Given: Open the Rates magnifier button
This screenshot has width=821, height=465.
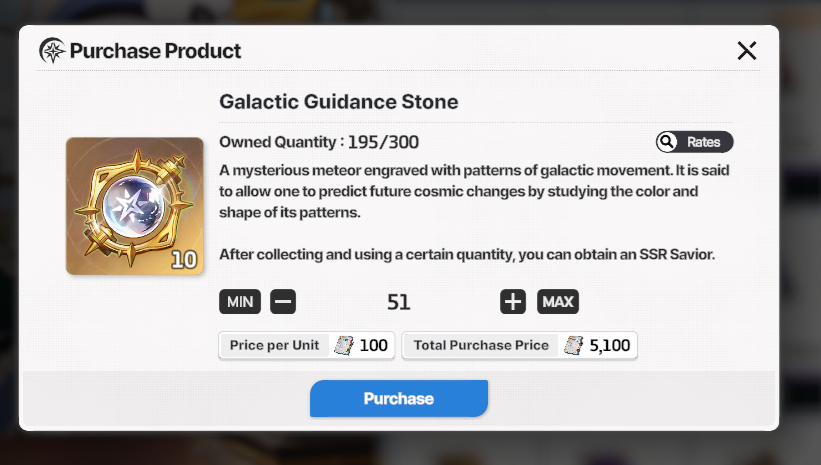Looking at the screenshot, I should [x=694, y=142].
